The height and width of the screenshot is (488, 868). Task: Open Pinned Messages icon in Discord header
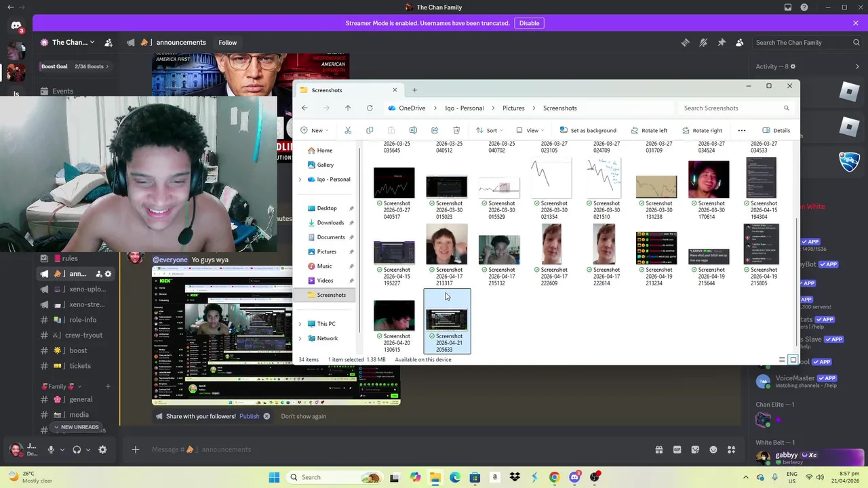(722, 42)
